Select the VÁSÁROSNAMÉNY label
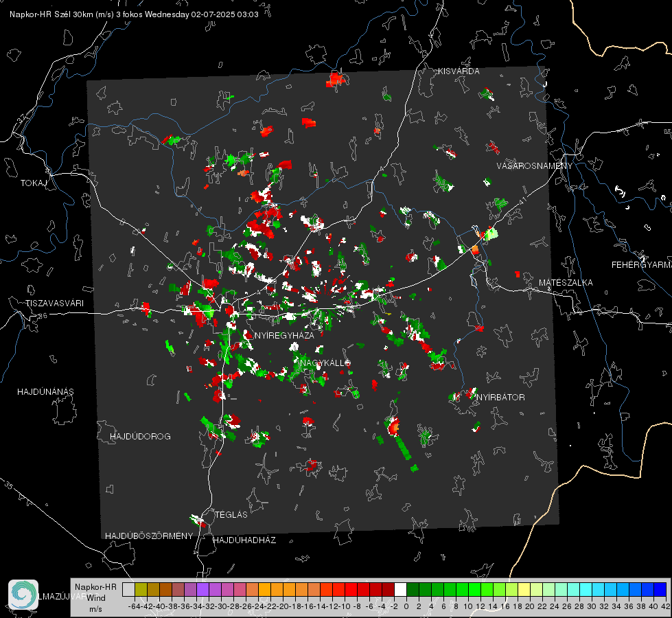 pyautogui.click(x=535, y=166)
